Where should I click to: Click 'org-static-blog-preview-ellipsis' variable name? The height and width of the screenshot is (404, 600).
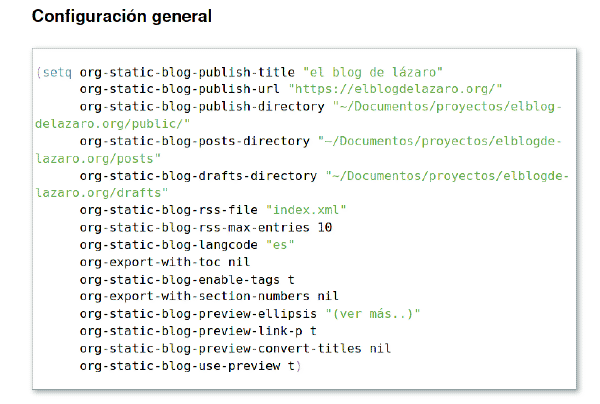coord(198,314)
